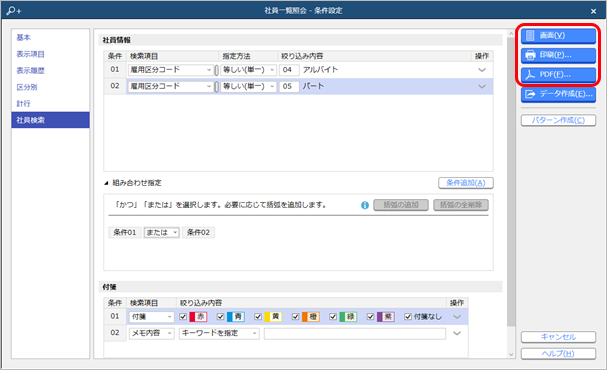Expand operation chevron for 付箋 row
Viewport: 607px width, 370px height.
pos(457,317)
